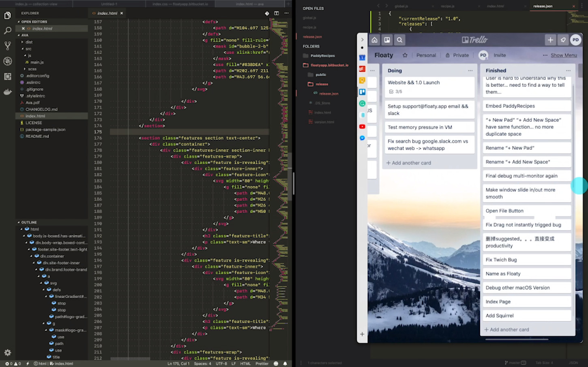
Task: Star the Floaty board
Action: point(405,55)
